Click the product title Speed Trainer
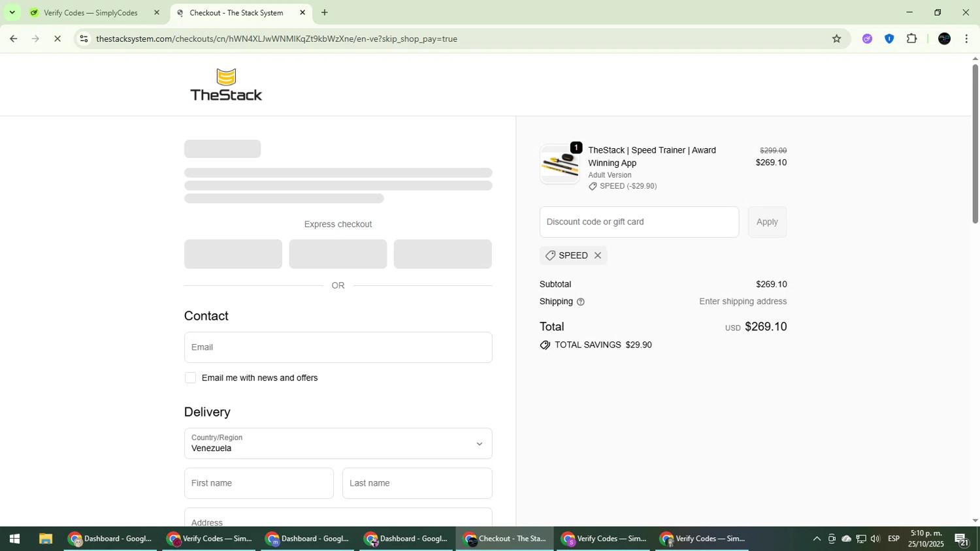Image resolution: width=980 pixels, height=551 pixels. (x=652, y=157)
